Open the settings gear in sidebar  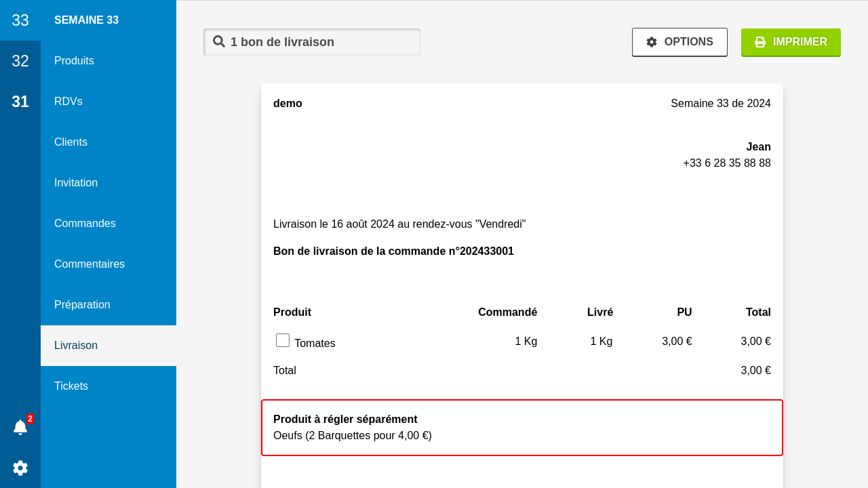point(20,468)
